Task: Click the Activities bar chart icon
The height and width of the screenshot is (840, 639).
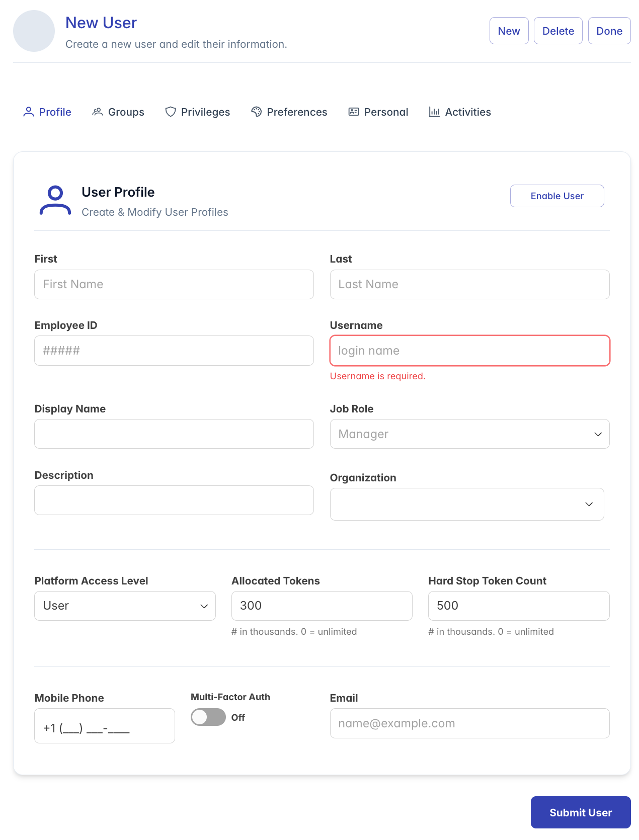Action: [434, 112]
